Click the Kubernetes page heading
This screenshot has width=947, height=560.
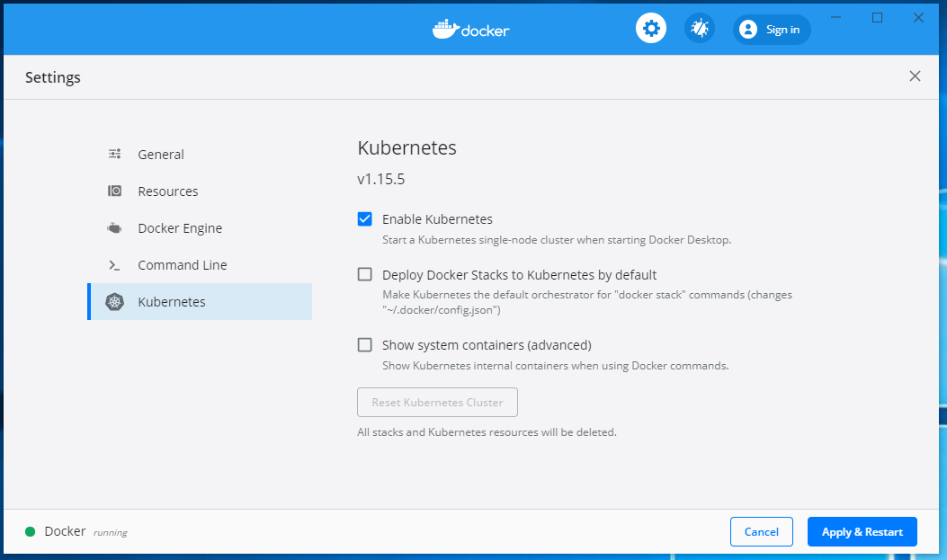pos(407,147)
